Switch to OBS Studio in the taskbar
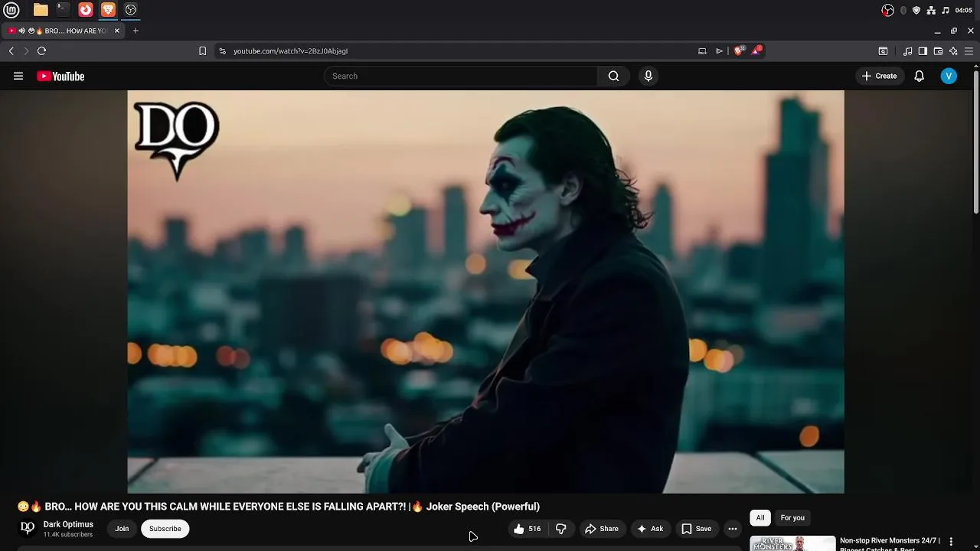The image size is (980, 551). (131, 10)
